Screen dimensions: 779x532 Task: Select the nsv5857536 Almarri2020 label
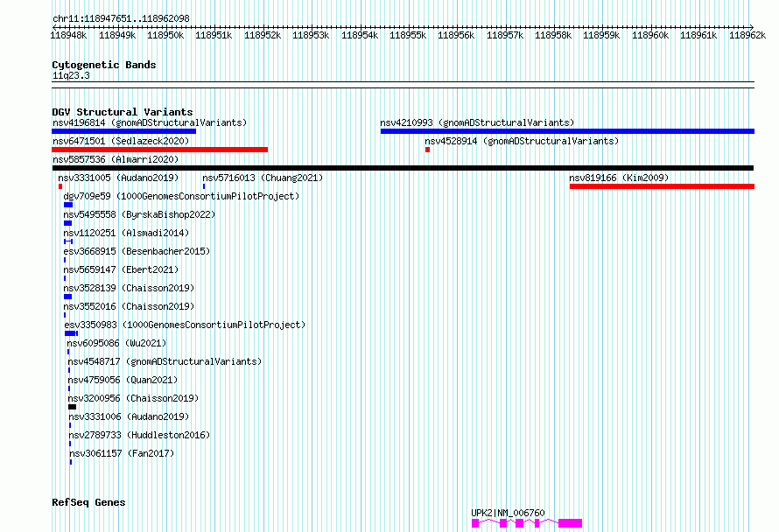click(116, 159)
